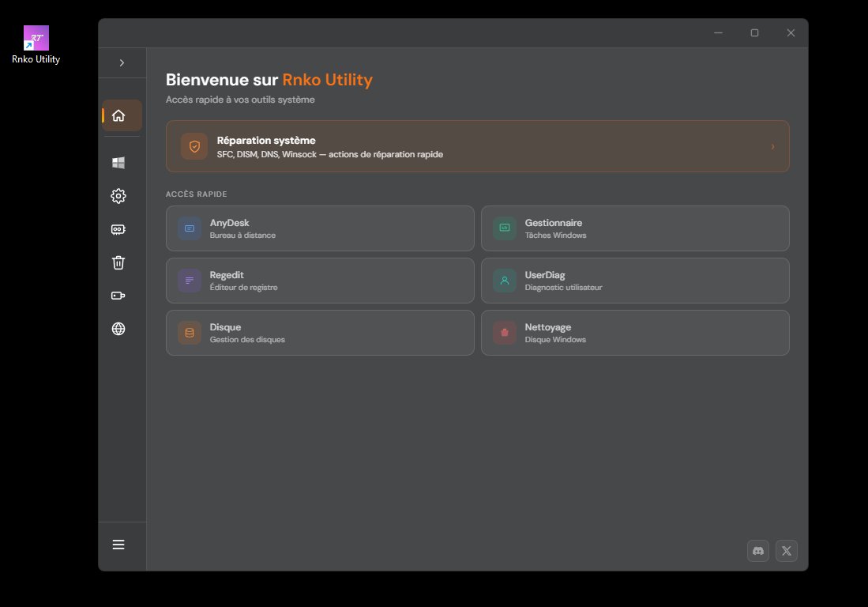This screenshot has width=868, height=607.
Task: Launch AnyDesk remote desktop card
Action: coord(320,228)
